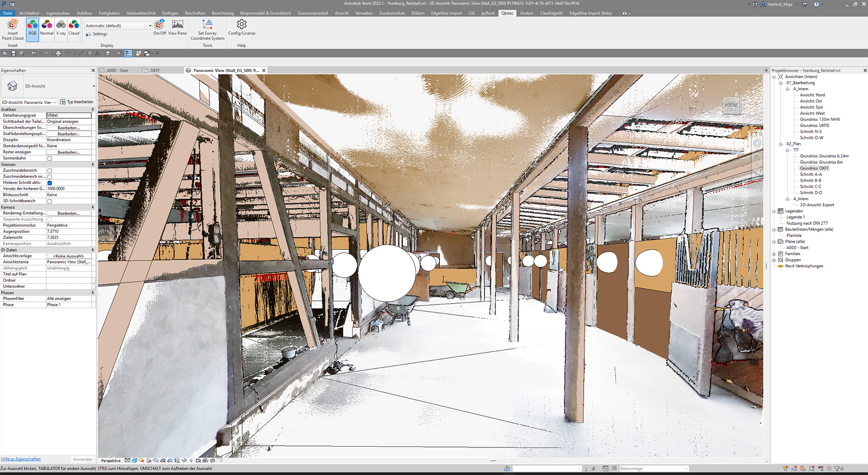Viewport: 868px width, 475px height.
Task: Uncheck Hinterer Schnitt aktiv
Action: pos(49,183)
